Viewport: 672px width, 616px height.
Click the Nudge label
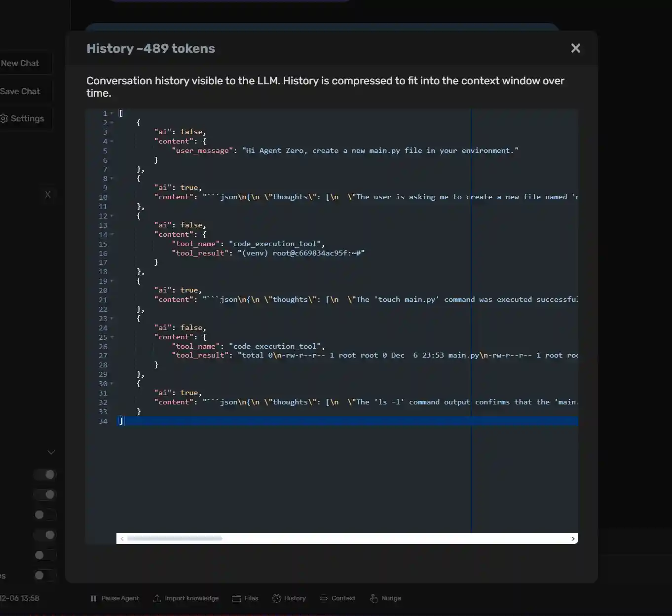(x=391, y=598)
